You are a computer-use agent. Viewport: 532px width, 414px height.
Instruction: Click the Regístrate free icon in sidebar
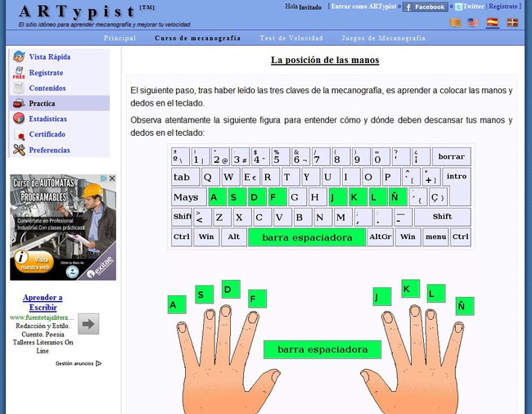point(19,73)
